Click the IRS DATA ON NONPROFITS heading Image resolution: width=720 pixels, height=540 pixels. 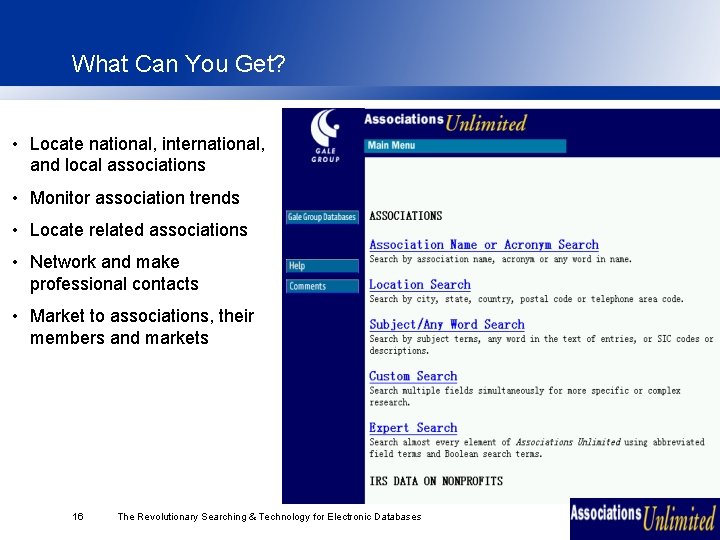[436, 481]
